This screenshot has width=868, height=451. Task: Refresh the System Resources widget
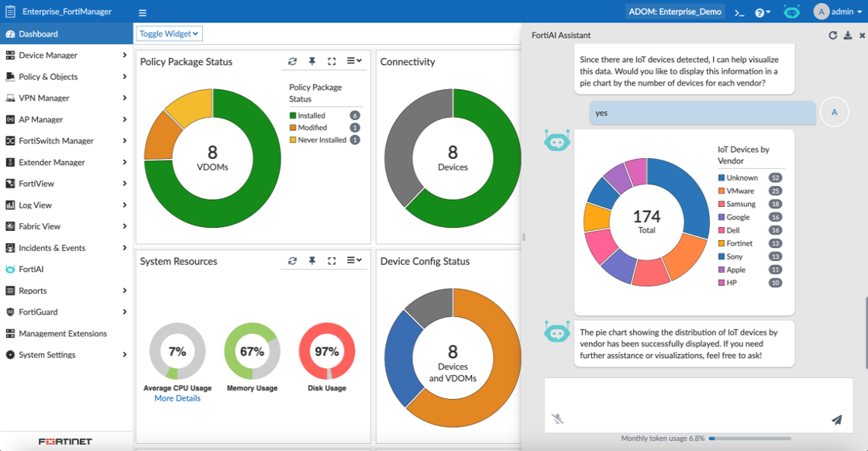292,260
